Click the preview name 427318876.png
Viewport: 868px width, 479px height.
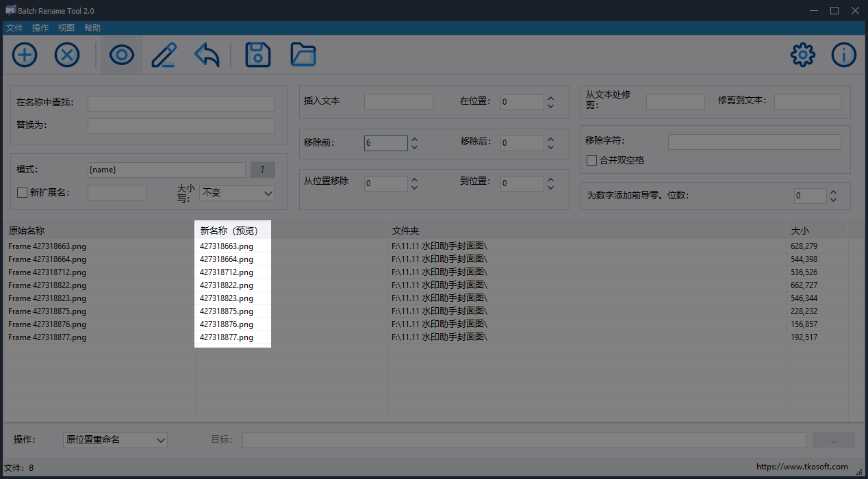click(x=227, y=324)
